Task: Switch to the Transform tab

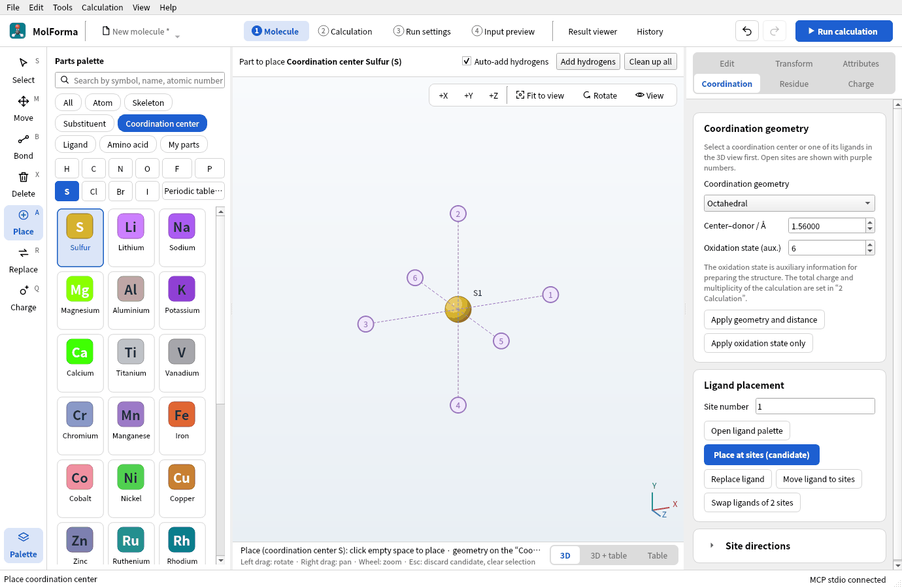Action: [794, 63]
